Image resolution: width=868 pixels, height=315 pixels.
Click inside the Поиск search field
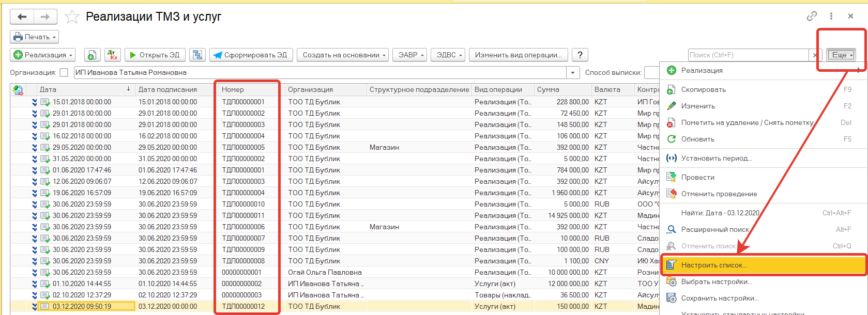tap(748, 55)
